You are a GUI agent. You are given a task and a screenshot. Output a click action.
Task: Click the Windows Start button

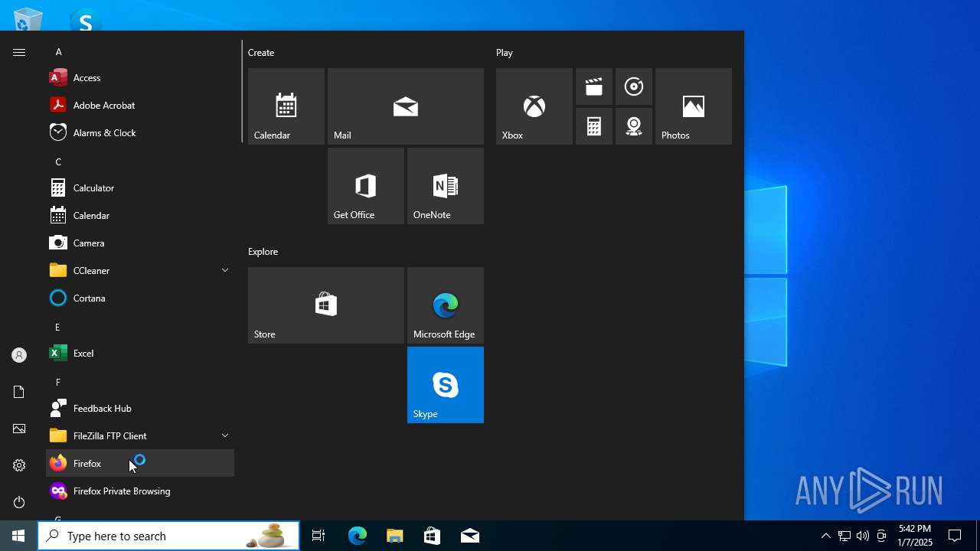pos(18,536)
